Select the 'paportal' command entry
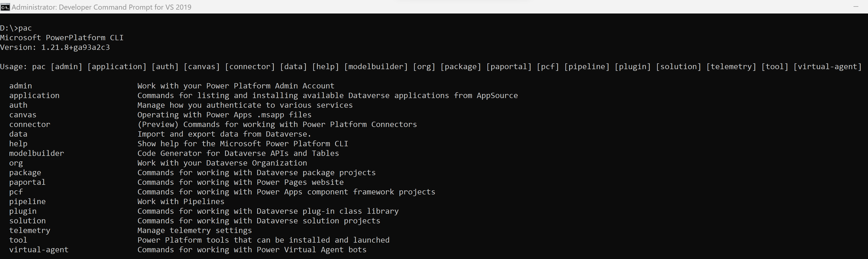This screenshot has width=868, height=259. [x=27, y=182]
